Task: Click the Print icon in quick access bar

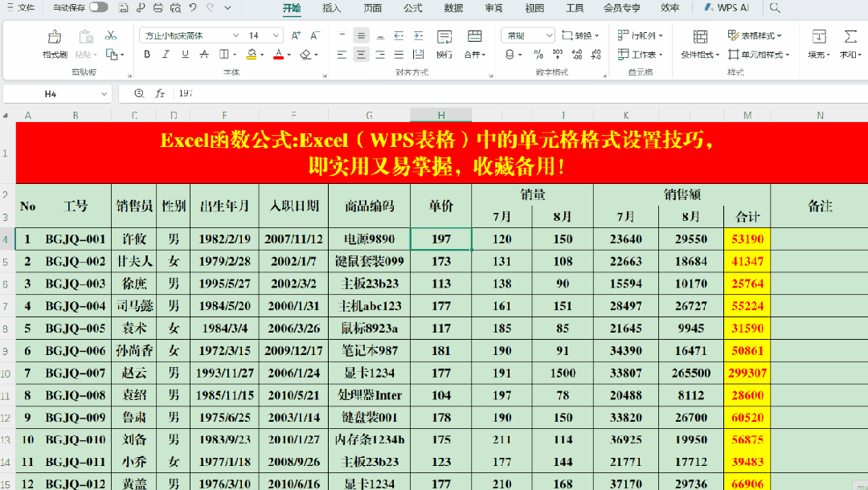Action: click(158, 8)
